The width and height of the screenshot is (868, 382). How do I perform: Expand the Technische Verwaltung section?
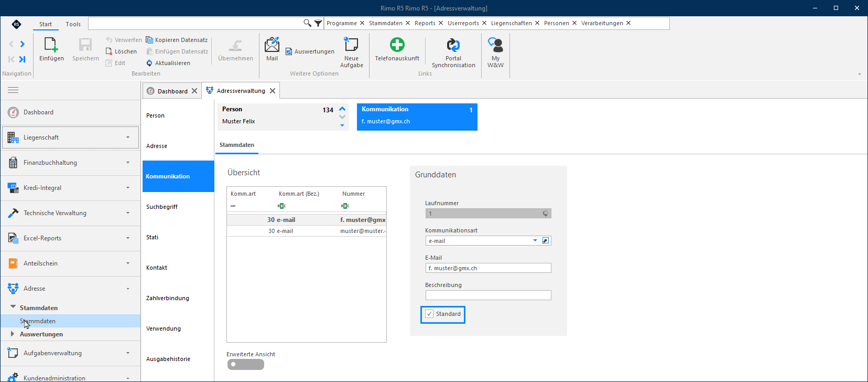click(x=71, y=213)
